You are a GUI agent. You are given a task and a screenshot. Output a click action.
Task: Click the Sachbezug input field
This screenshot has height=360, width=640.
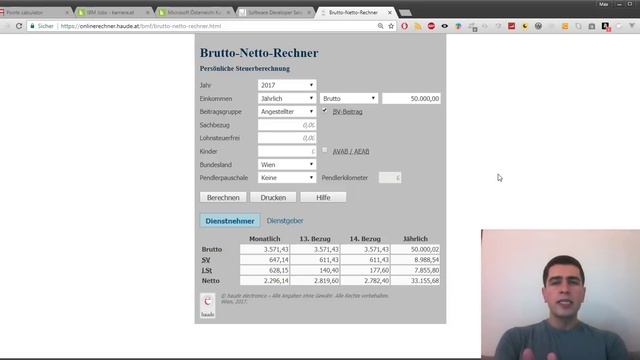[287, 125]
